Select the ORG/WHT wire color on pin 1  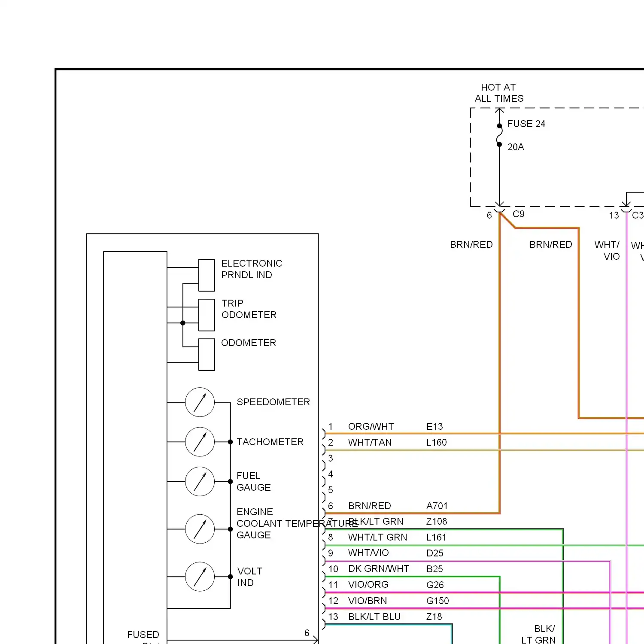(371, 426)
